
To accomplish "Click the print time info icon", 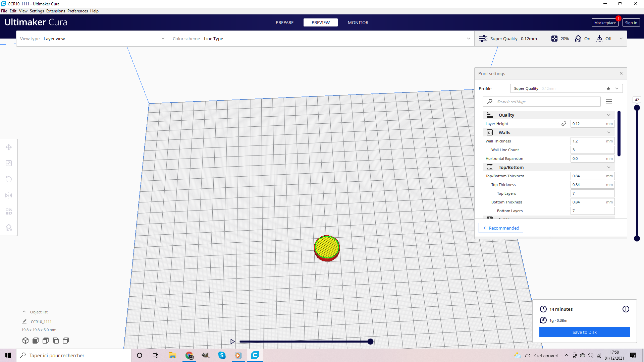I will point(626,309).
